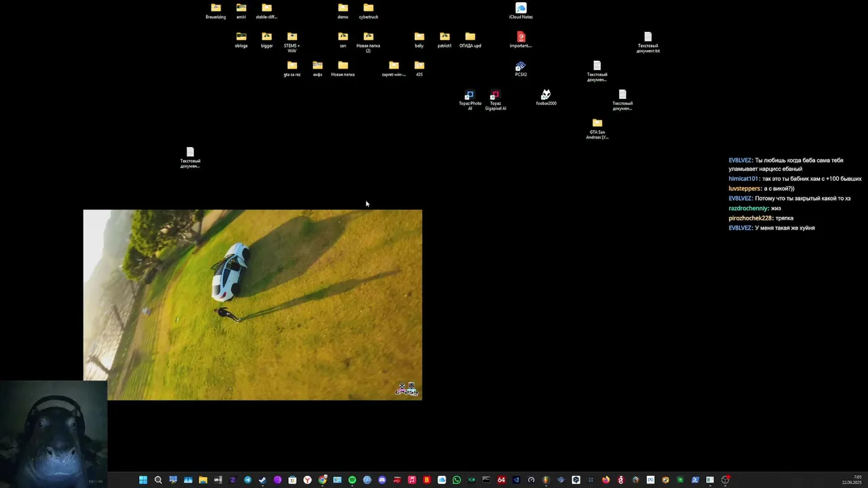This screenshot has height=488, width=868.
Task: Open the STEMS + WAV folder
Action: coord(292,42)
